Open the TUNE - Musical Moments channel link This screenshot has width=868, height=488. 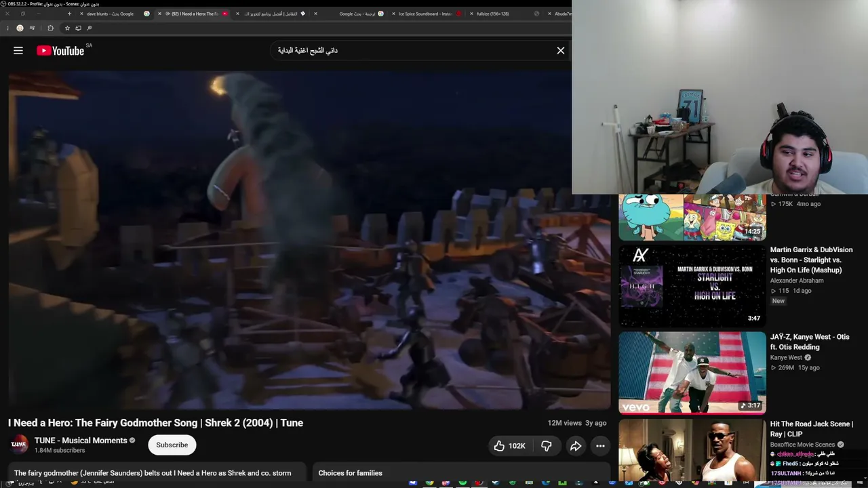81,441
